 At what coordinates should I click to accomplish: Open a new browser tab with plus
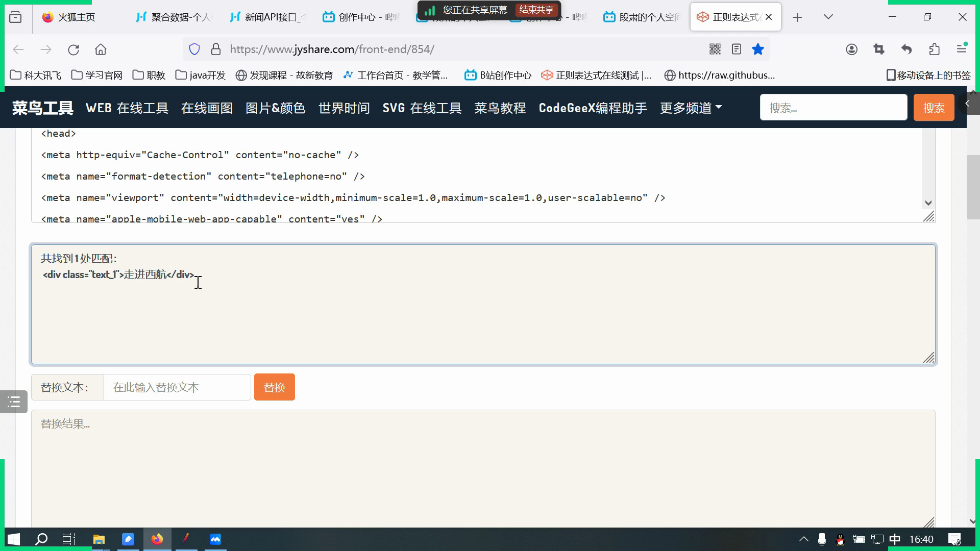click(797, 17)
